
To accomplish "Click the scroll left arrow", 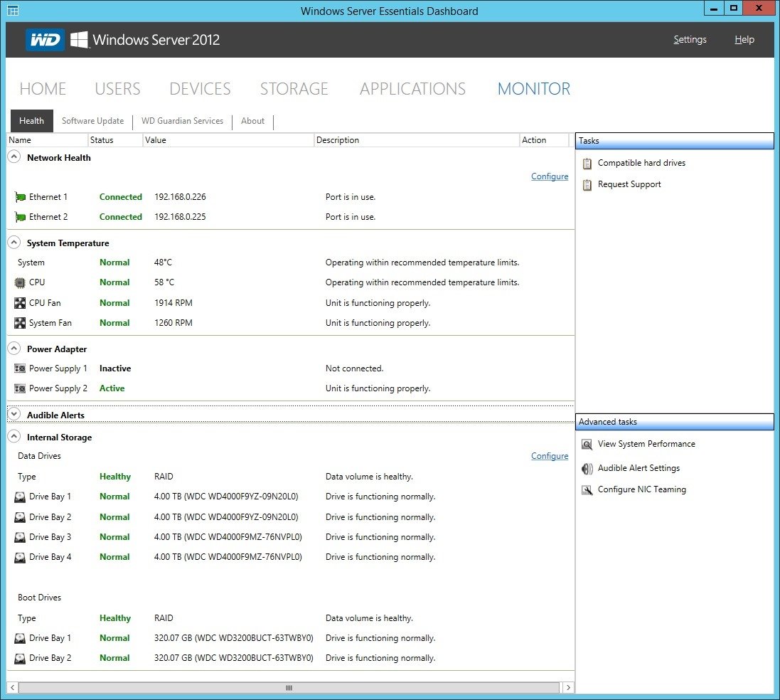I will 12,688.
